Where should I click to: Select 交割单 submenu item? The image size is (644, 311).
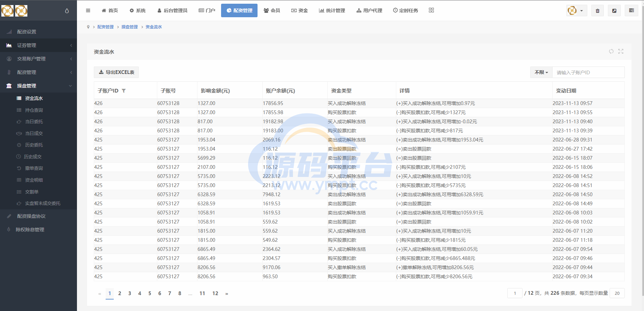[x=38, y=192]
